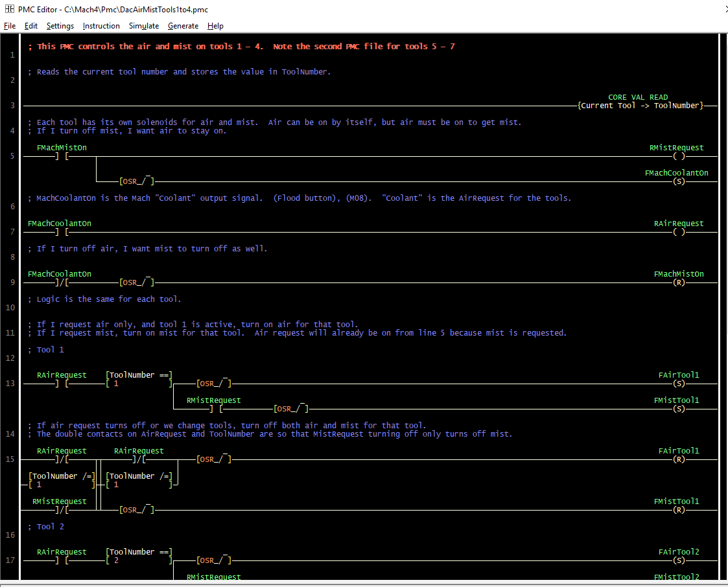Select the Current Tool -> ToolNumber block
728x587 pixels.
tap(640, 106)
